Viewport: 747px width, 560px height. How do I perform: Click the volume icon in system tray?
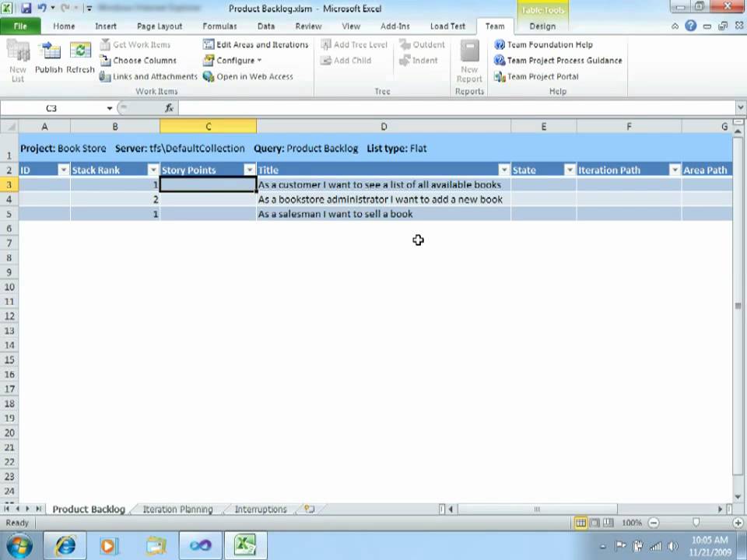[x=672, y=546]
